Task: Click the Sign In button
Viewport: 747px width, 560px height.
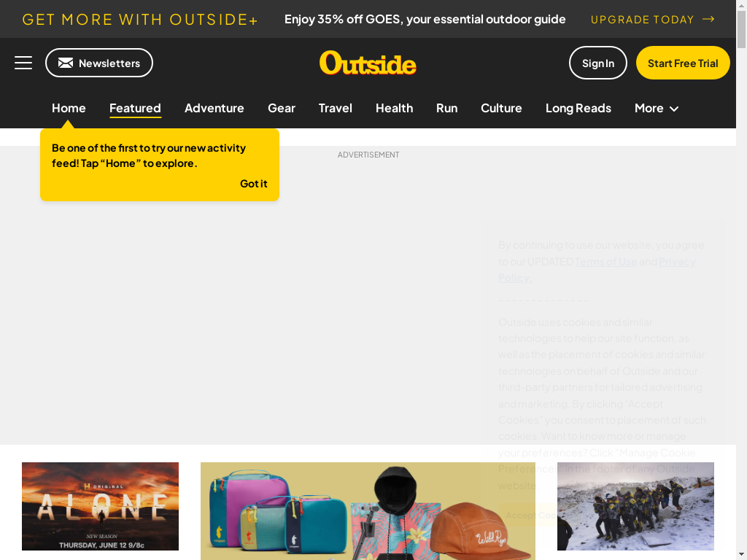Action: 598,63
